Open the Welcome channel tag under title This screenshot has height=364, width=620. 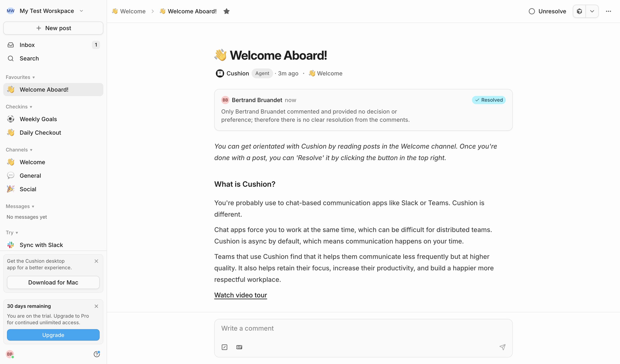point(326,73)
